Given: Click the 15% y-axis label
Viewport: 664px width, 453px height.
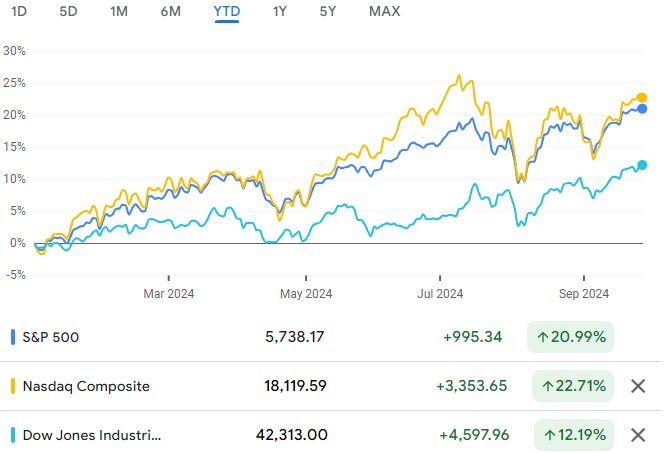Looking at the screenshot, I should 14,147.
